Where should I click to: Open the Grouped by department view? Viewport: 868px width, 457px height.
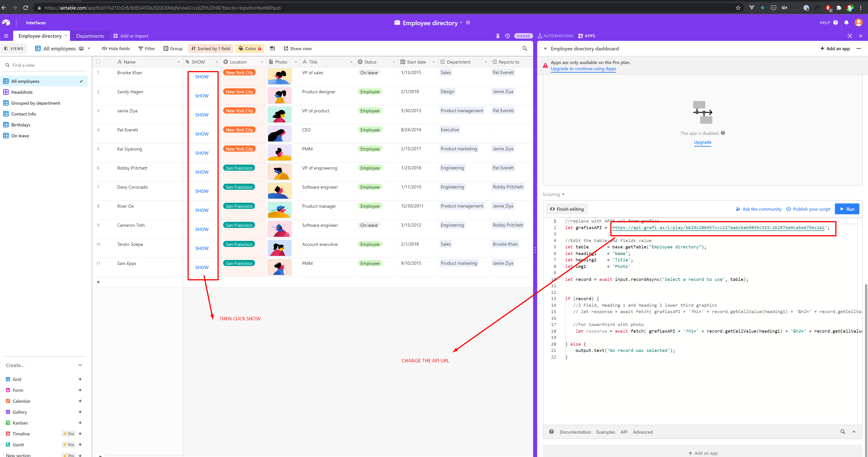coord(35,103)
